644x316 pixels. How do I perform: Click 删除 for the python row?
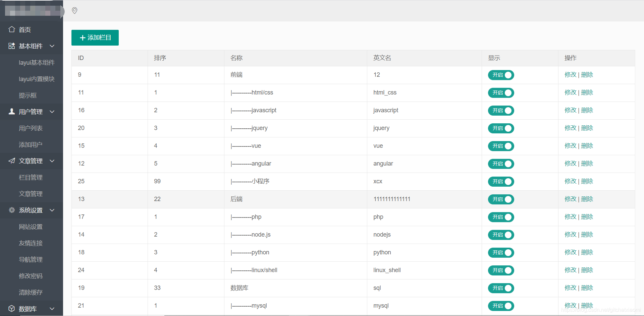click(587, 252)
